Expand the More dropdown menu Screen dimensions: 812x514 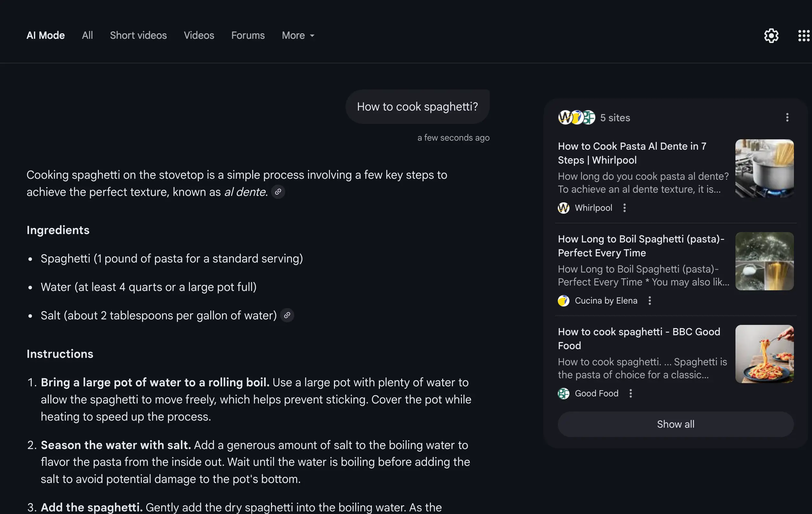pyautogui.click(x=298, y=36)
